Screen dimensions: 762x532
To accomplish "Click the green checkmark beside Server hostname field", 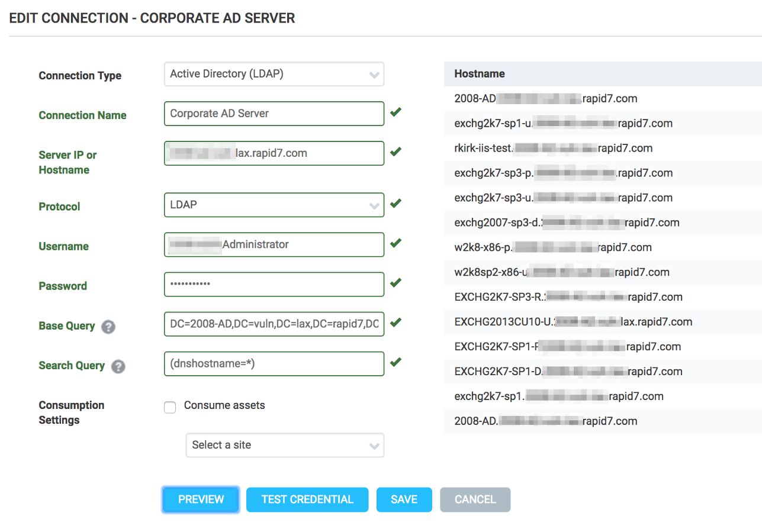I will click(x=396, y=151).
